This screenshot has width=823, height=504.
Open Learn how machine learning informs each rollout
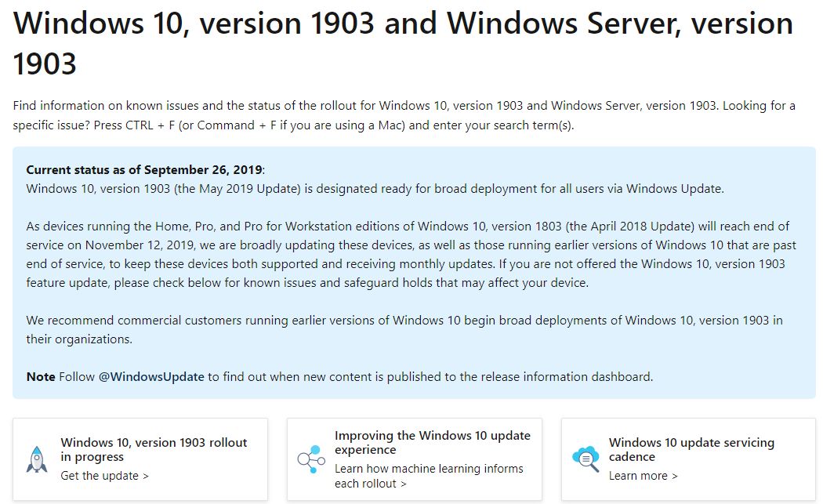click(429, 477)
